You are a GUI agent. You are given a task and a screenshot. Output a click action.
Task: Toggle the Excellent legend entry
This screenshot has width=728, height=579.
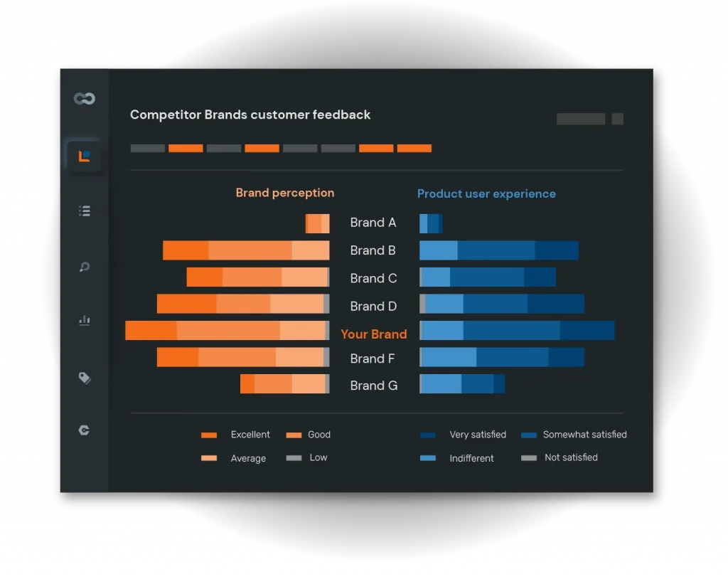pos(235,435)
